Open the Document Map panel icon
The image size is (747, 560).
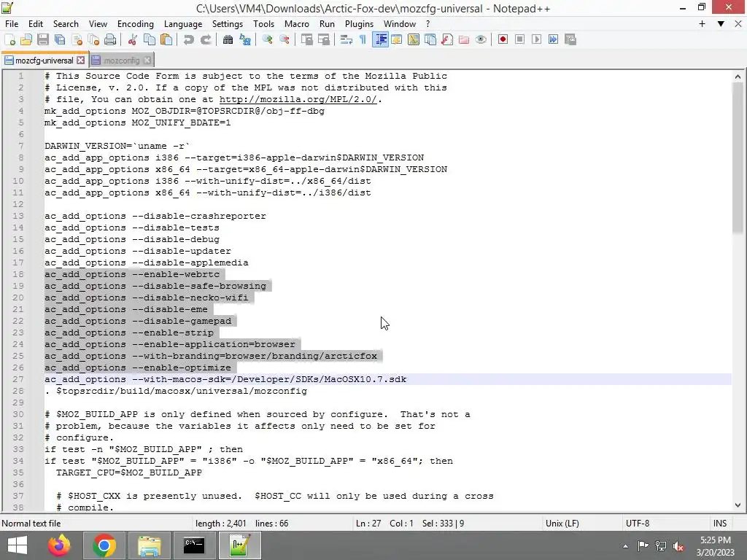click(x=414, y=39)
